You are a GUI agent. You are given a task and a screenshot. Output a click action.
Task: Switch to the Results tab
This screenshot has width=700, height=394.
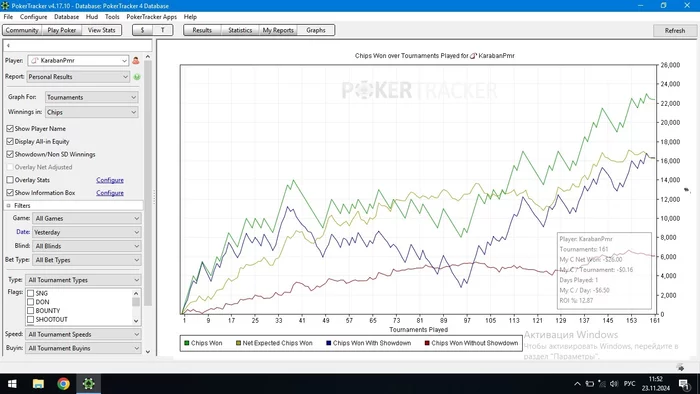pyautogui.click(x=202, y=30)
